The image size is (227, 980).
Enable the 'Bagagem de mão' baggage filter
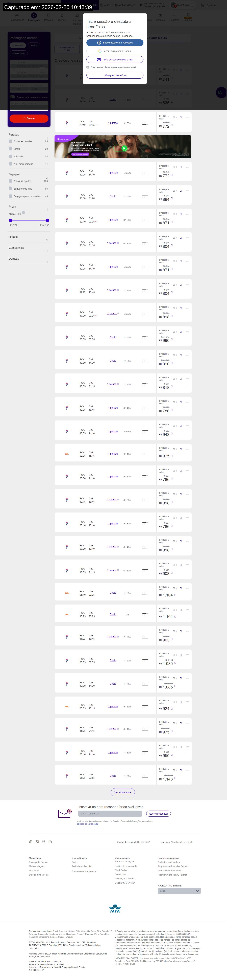pos(11,189)
